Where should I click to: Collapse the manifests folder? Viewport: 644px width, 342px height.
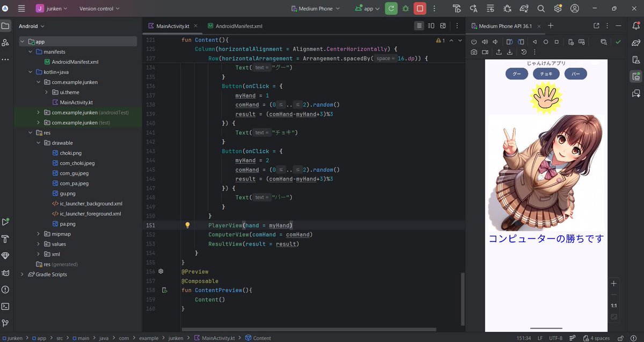point(31,52)
